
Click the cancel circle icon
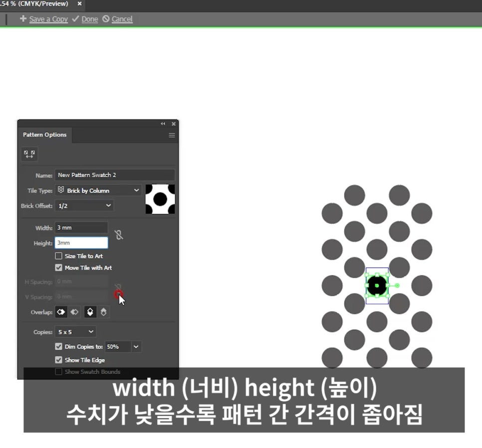pyautogui.click(x=106, y=19)
